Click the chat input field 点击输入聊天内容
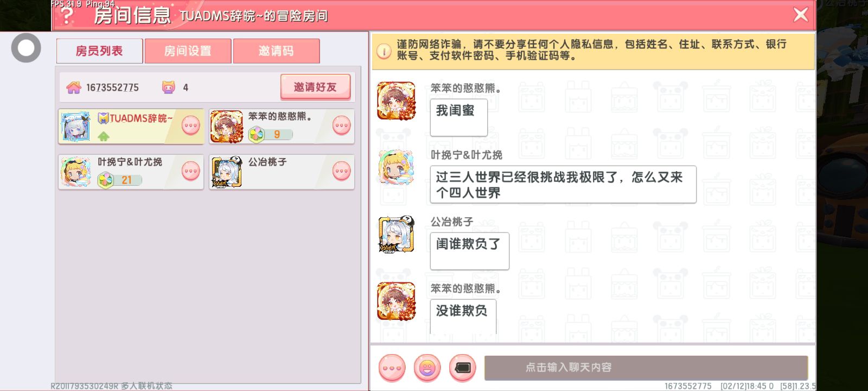This screenshot has height=391, width=868. coord(646,368)
